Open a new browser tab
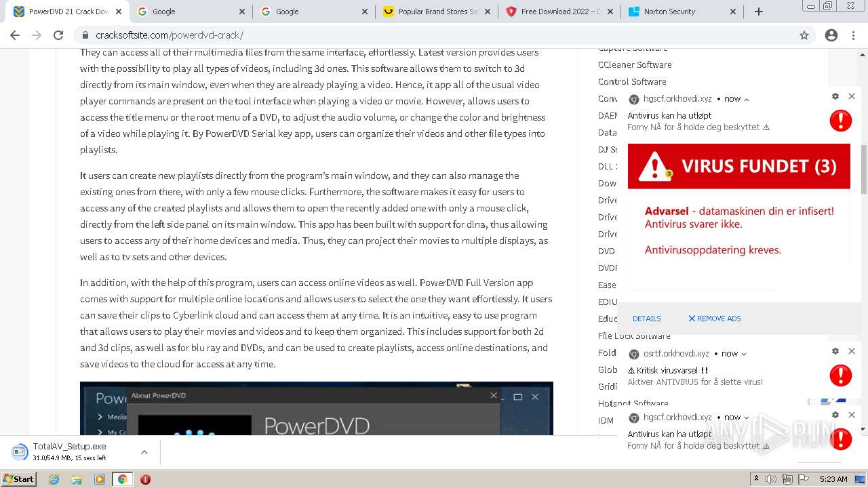This screenshot has height=488, width=868. click(x=759, y=12)
